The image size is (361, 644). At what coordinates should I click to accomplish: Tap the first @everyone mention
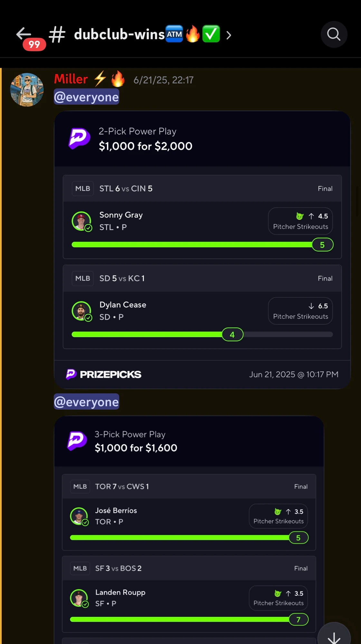(86, 97)
